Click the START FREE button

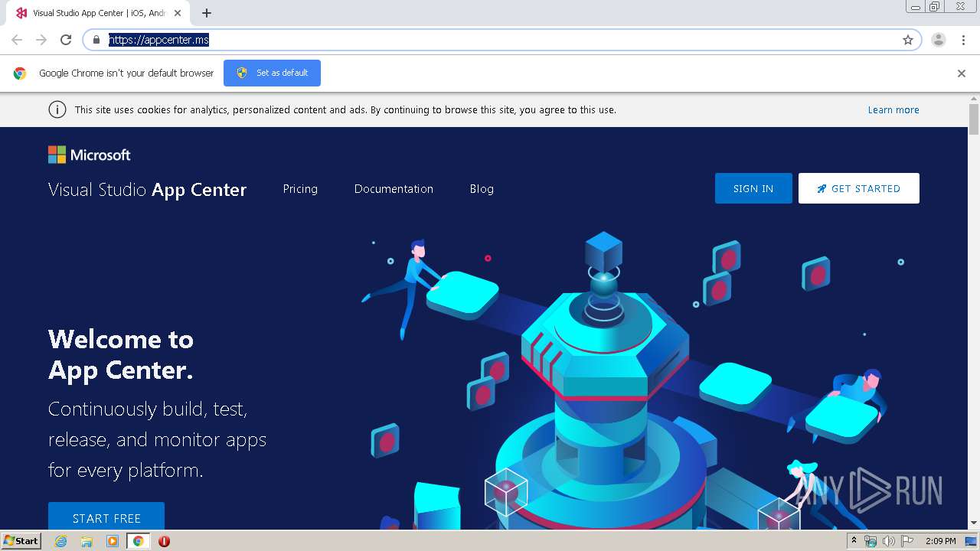106,516
